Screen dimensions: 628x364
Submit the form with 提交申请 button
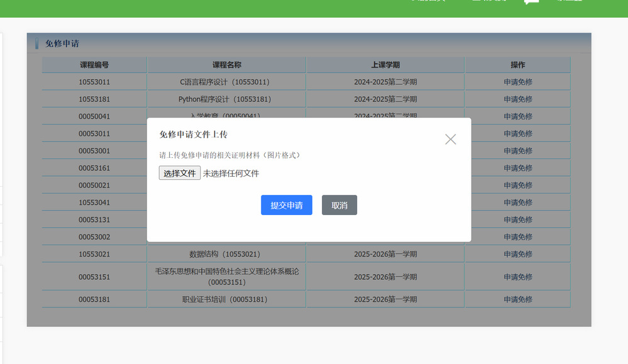tap(287, 206)
